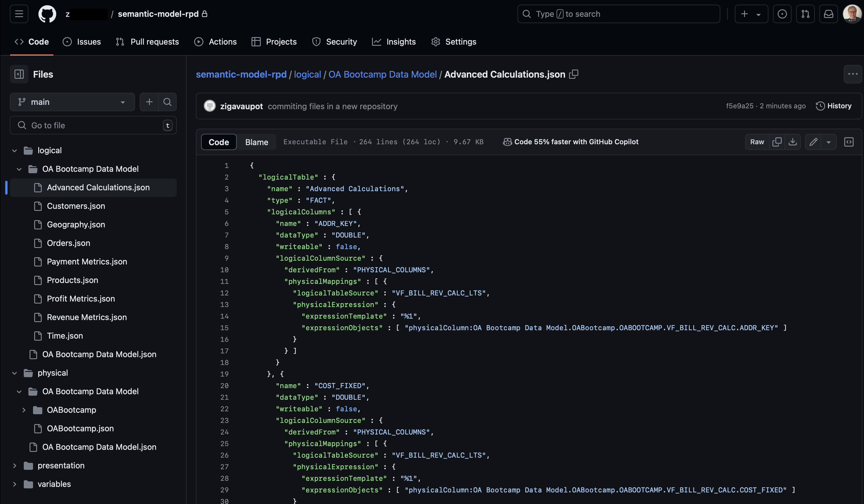Open Orders.json file
Viewport: 864px width, 504px height.
pyautogui.click(x=68, y=243)
